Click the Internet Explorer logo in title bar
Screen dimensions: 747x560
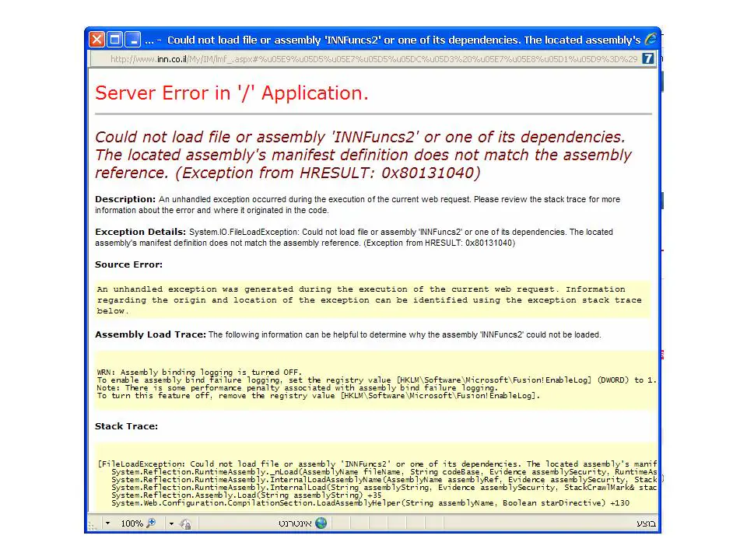(651, 39)
